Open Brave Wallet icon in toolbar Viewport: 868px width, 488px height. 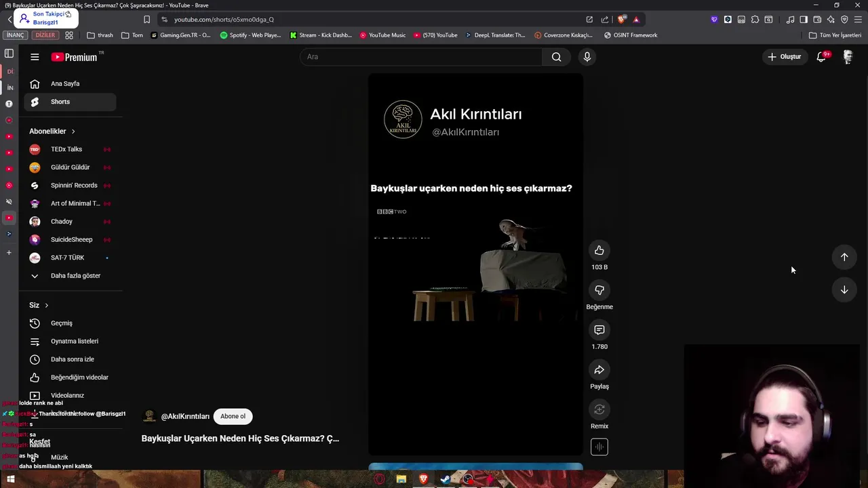pyautogui.click(x=817, y=20)
